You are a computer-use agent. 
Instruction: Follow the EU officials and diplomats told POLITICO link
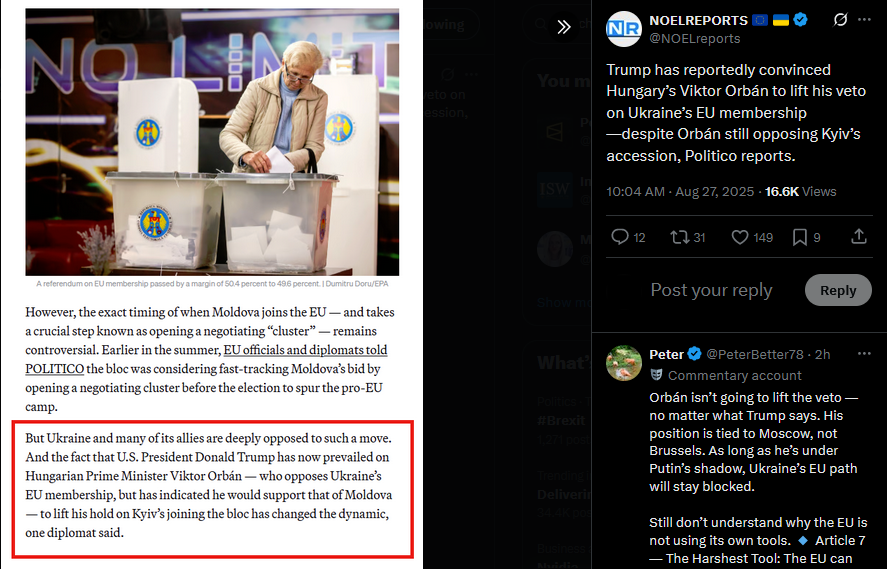coord(206,359)
